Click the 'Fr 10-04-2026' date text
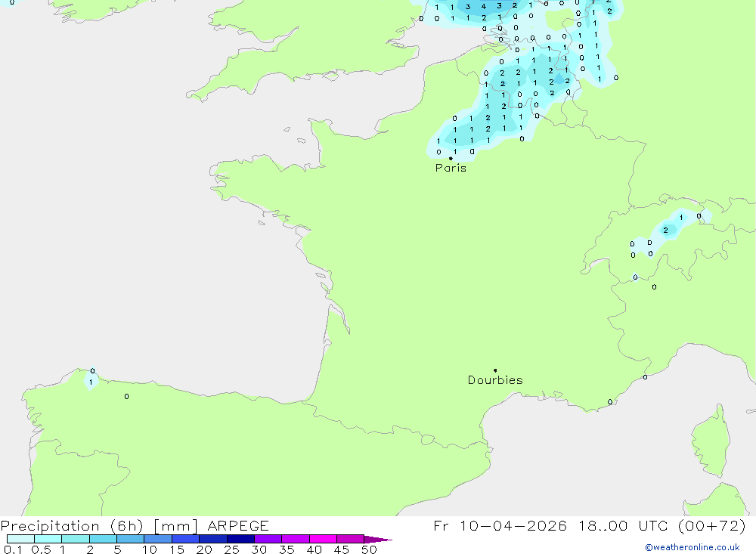This screenshot has width=756, height=554. click(500, 525)
